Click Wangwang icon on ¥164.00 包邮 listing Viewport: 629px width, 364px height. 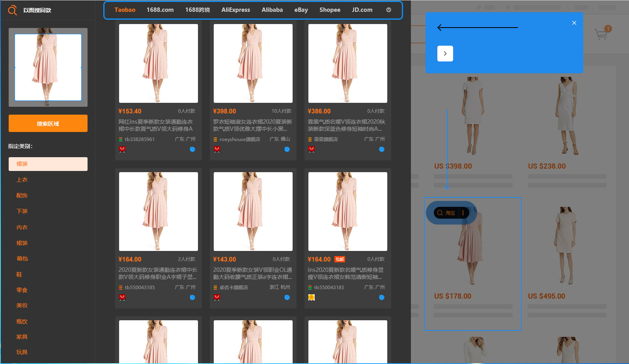(382, 297)
